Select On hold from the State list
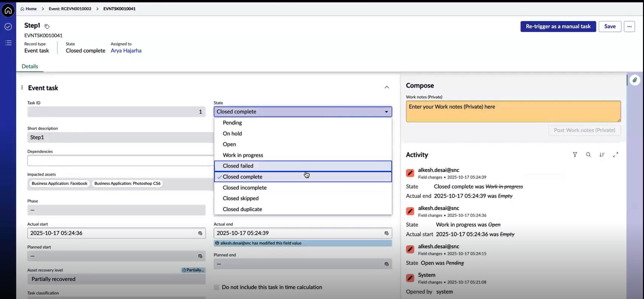The height and width of the screenshot is (299, 644). coord(303,133)
